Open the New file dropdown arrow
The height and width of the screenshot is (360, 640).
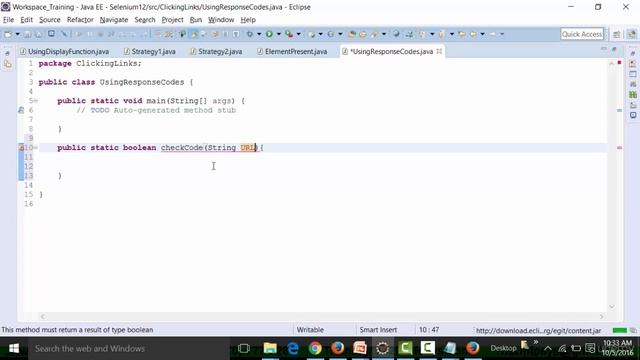(x=18, y=34)
